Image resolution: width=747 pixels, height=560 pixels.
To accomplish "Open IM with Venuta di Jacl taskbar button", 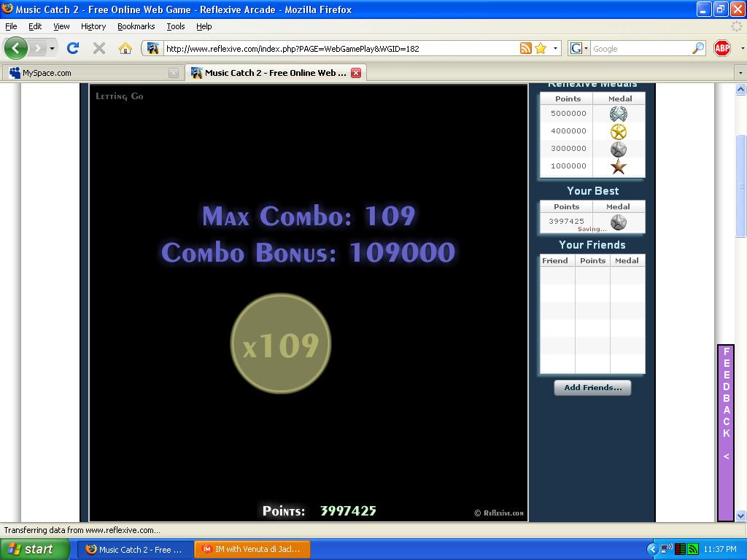I will tap(253, 550).
